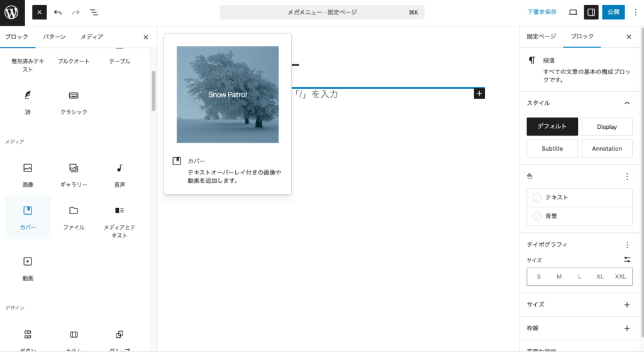Open the WordPress logo menu

point(13,13)
